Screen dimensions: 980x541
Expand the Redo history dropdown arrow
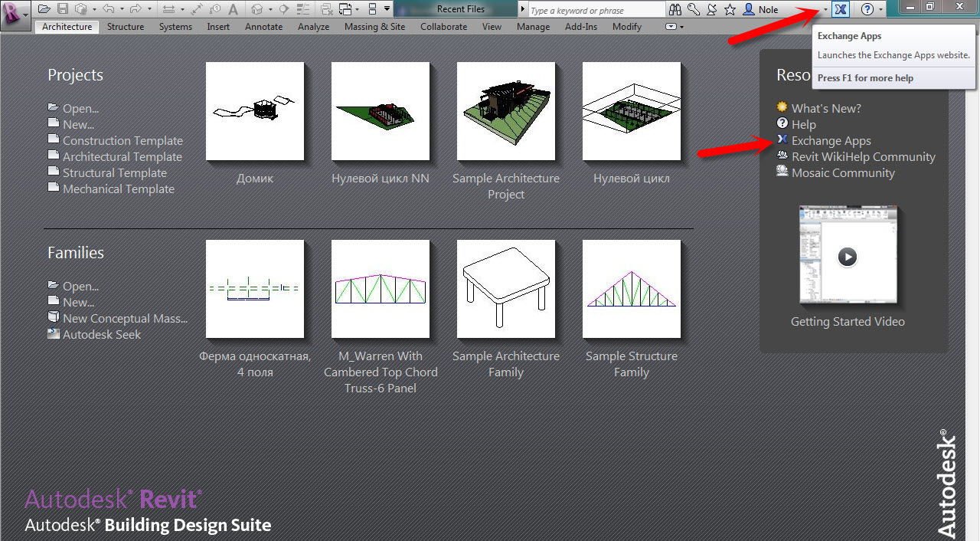click(149, 9)
